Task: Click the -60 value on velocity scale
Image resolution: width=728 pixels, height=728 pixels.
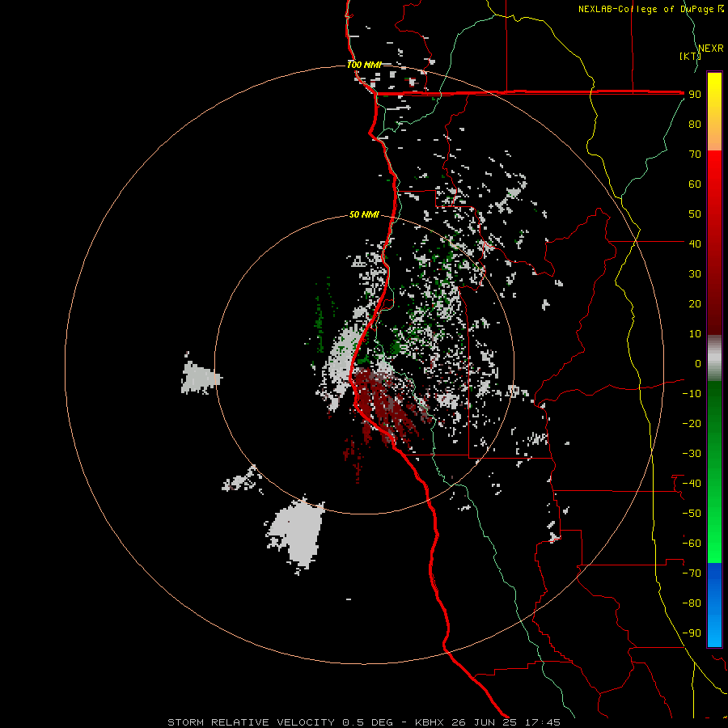Action: 692,544
